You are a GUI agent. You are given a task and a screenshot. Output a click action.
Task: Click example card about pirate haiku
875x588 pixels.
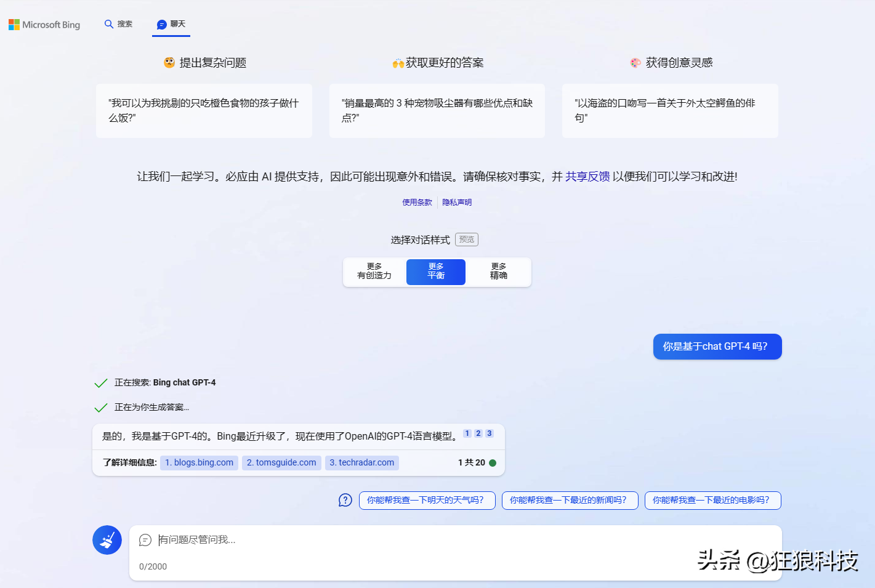(x=670, y=111)
